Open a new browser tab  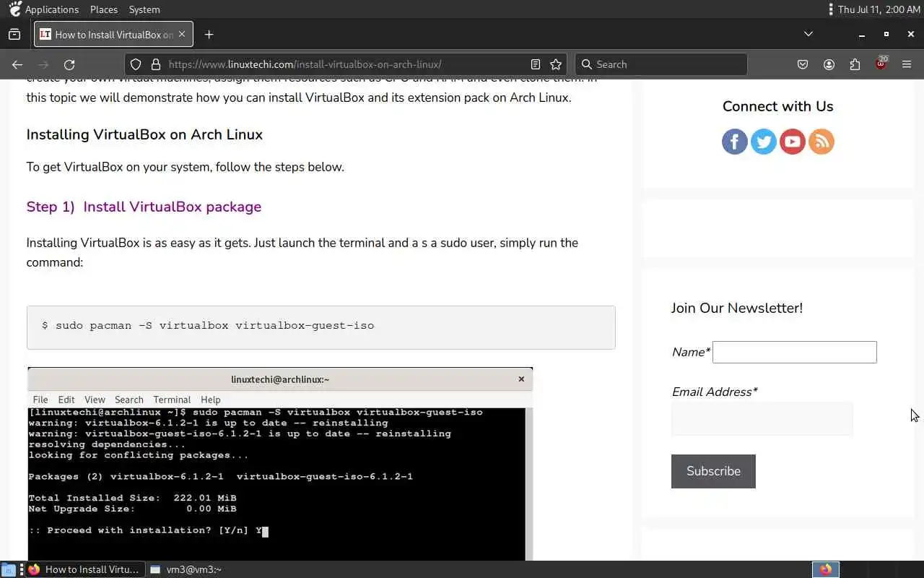[209, 34]
